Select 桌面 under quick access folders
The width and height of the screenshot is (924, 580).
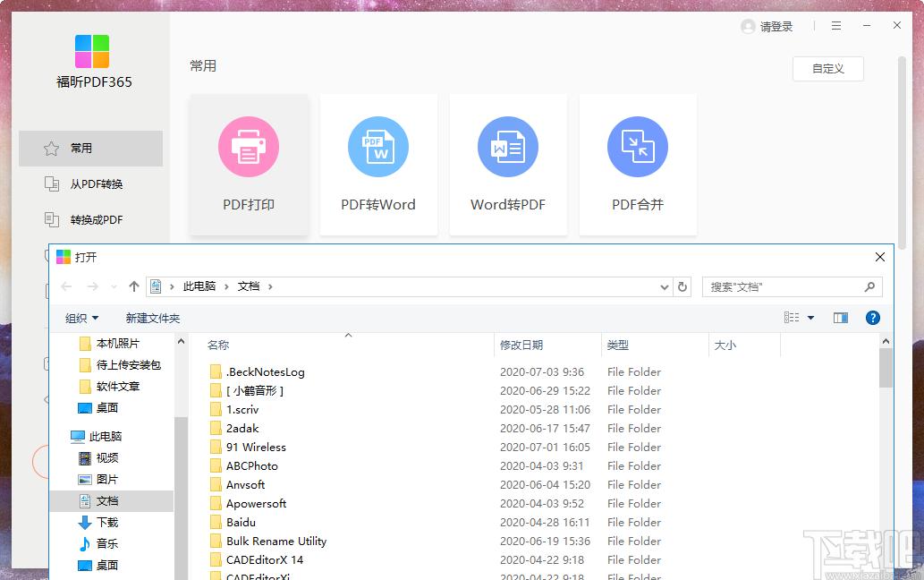[107, 408]
